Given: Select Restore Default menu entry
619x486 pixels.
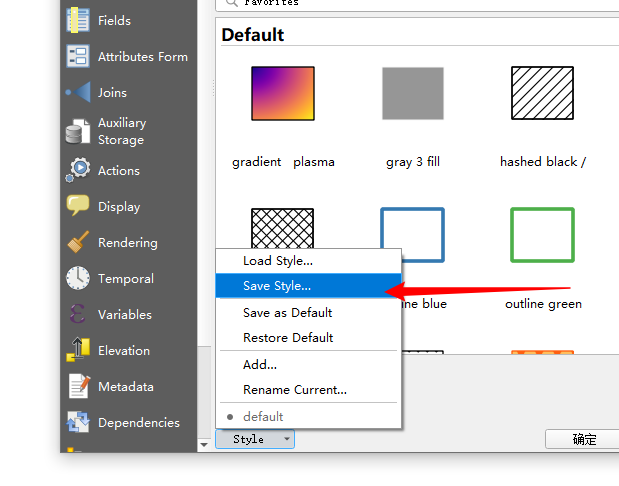Looking at the screenshot, I should click(x=309, y=337).
